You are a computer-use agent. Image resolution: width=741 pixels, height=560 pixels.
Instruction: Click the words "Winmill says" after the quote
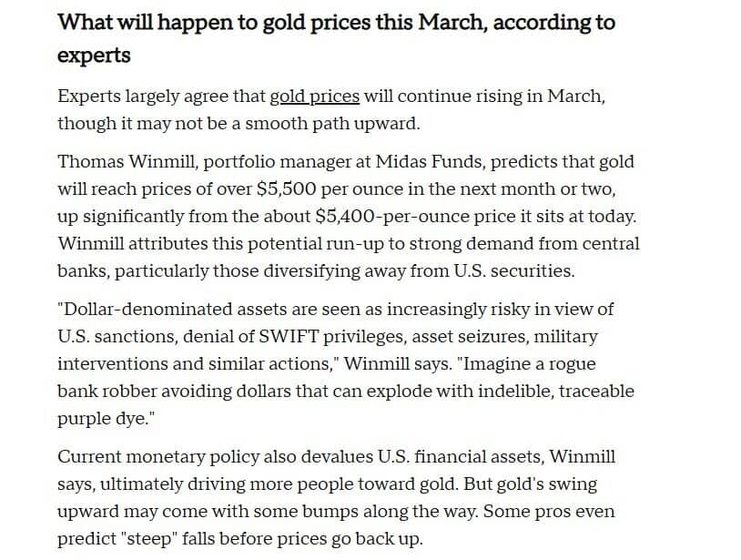tap(397, 364)
